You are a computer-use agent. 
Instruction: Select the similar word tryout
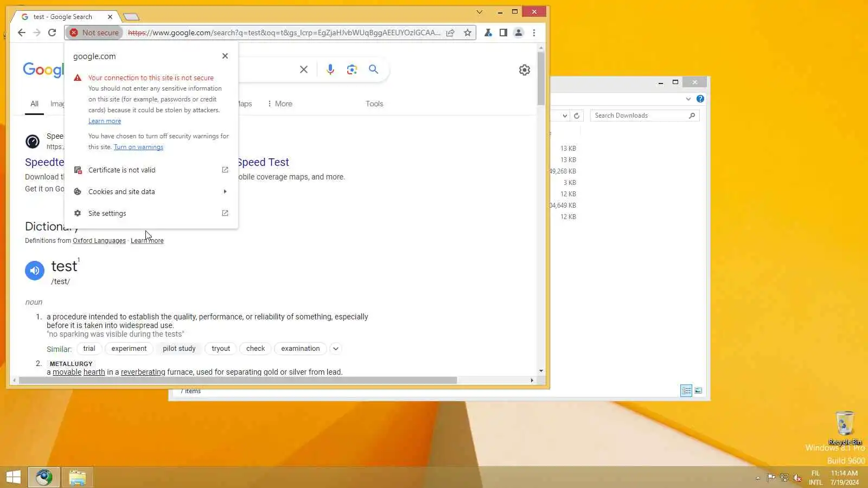221,349
